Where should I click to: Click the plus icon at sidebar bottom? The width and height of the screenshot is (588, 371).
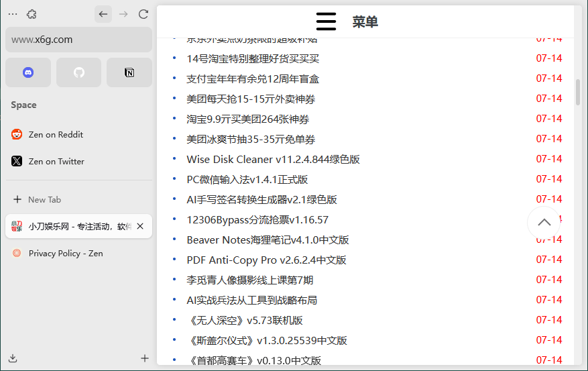point(145,358)
